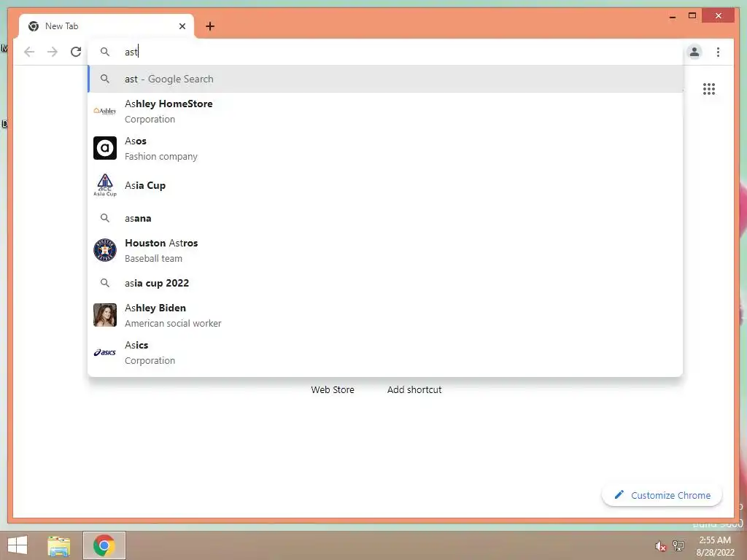The width and height of the screenshot is (747, 560).
Task: Select the 'asia cup 2022' suggestion
Action: [385, 283]
